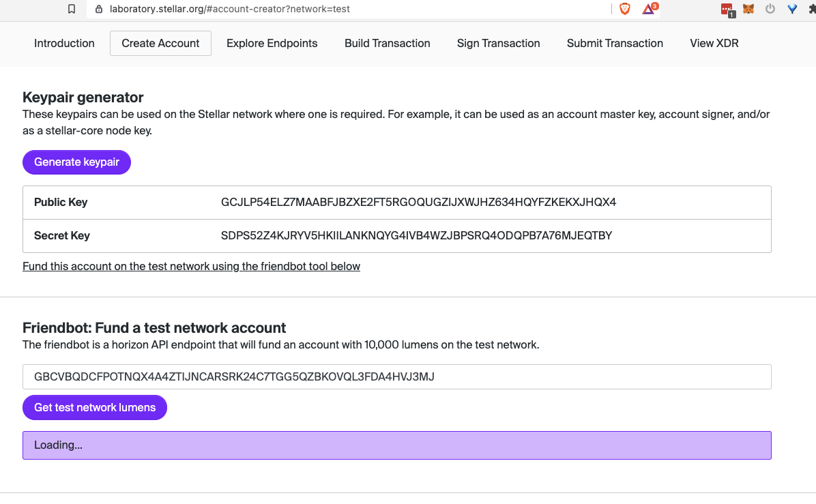Click the blue diamond extension icon

click(791, 10)
